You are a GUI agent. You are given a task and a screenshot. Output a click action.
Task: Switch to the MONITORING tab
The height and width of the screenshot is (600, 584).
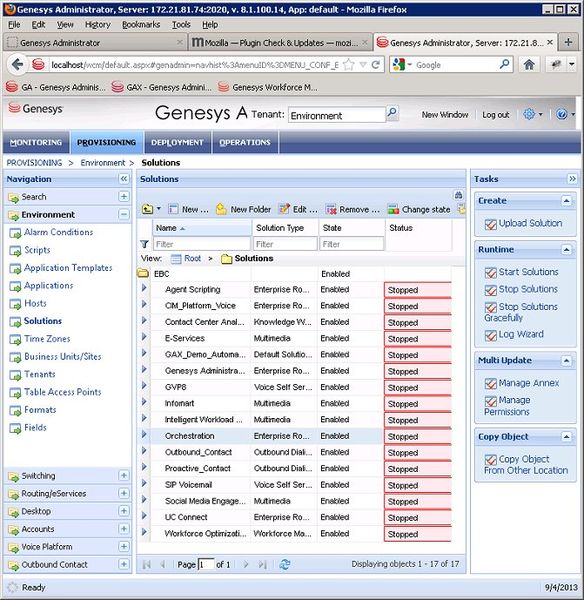coord(36,142)
